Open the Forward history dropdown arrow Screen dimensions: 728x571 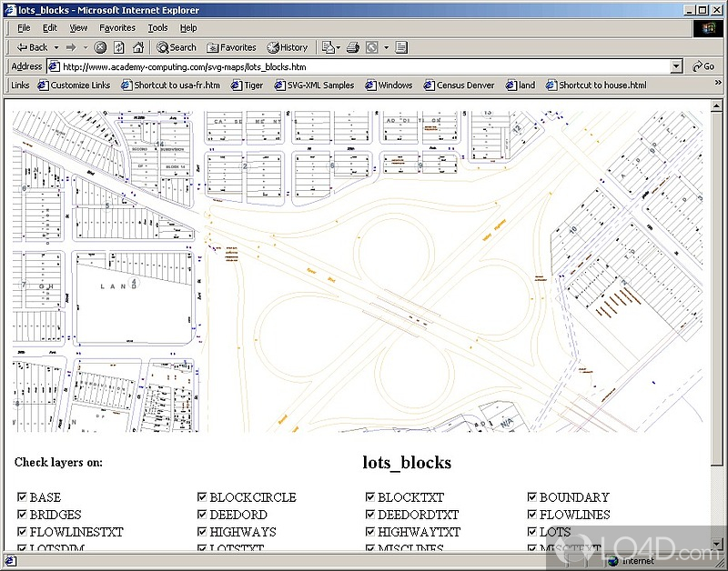click(x=85, y=47)
